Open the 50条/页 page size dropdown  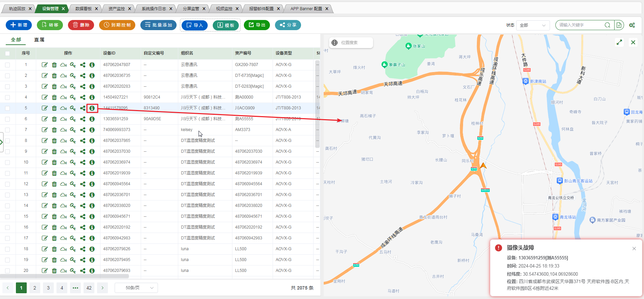(x=136, y=288)
